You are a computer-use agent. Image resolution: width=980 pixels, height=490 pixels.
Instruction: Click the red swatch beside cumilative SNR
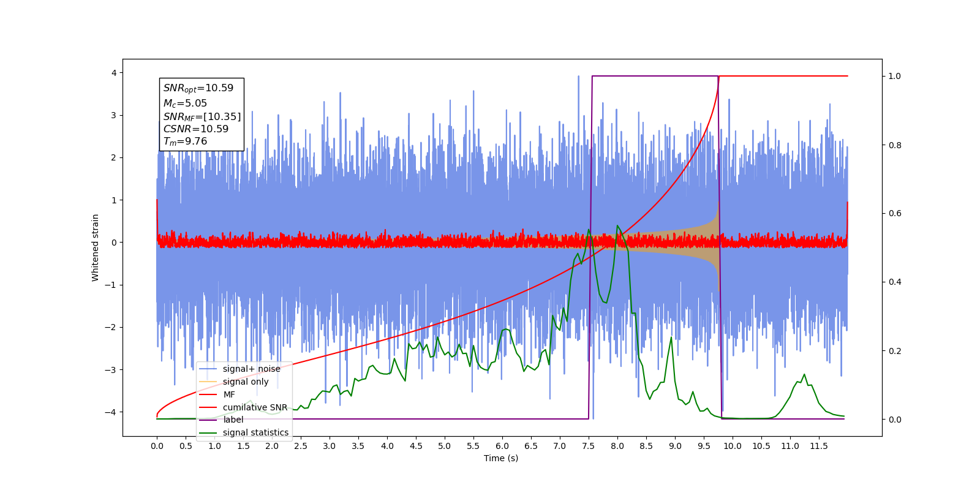(x=208, y=407)
